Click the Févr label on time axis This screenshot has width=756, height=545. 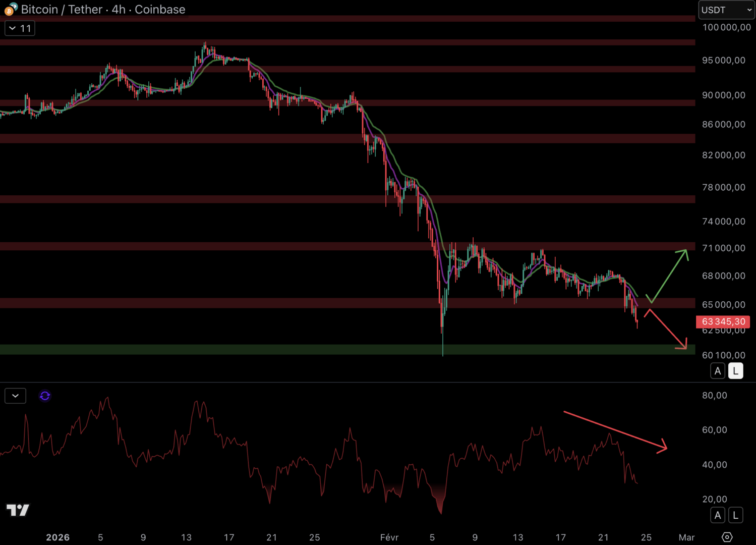coord(389,537)
